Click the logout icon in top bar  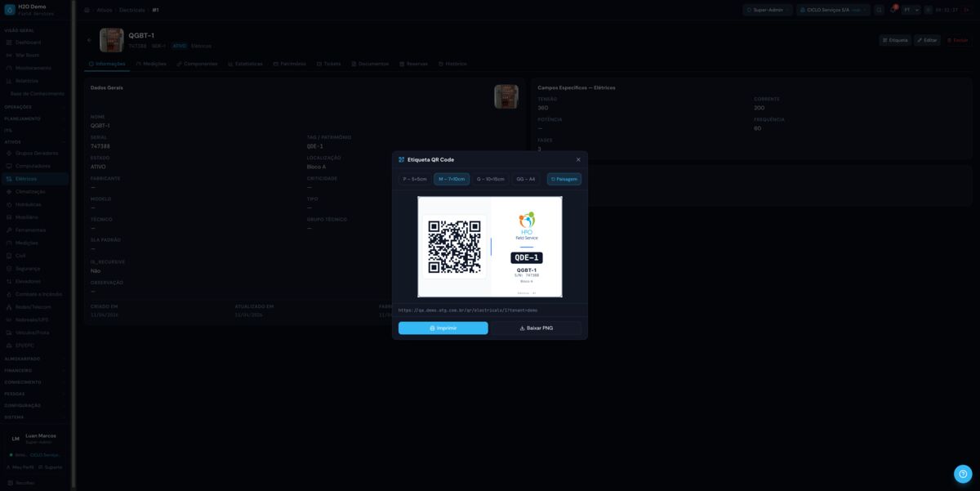[967, 10]
